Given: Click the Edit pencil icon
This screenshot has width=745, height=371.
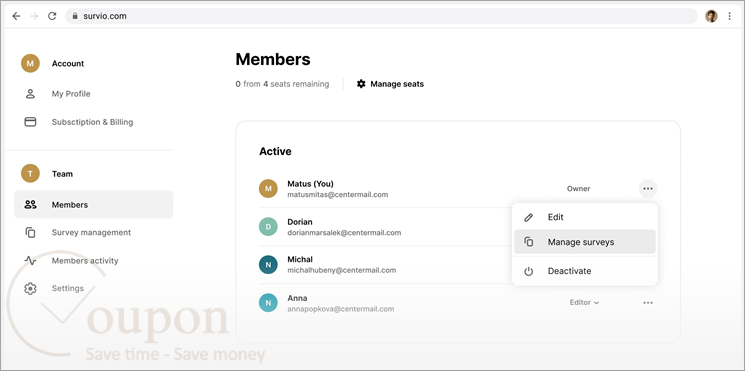Looking at the screenshot, I should coord(528,218).
